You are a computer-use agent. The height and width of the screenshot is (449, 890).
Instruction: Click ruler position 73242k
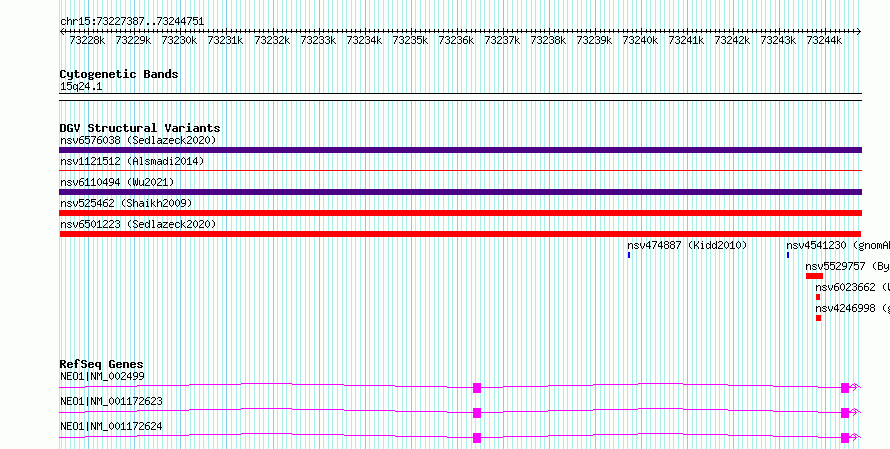(x=732, y=40)
